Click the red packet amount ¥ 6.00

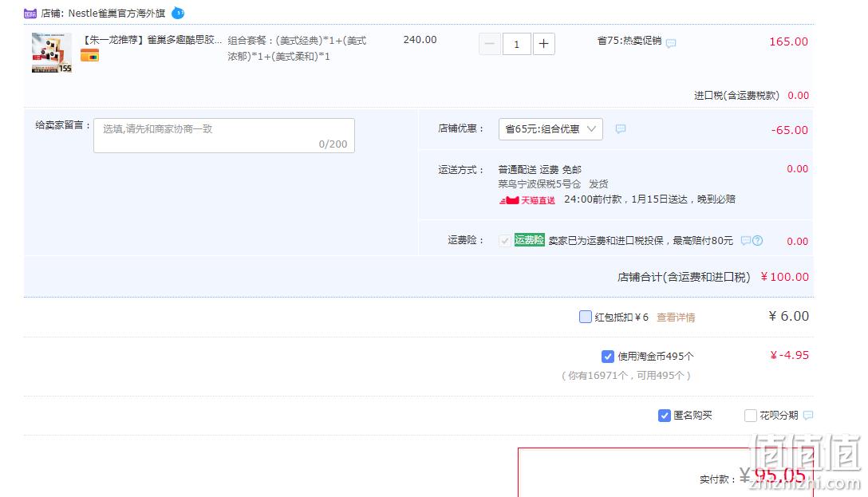pyautogui.click(x=789, y=316)
